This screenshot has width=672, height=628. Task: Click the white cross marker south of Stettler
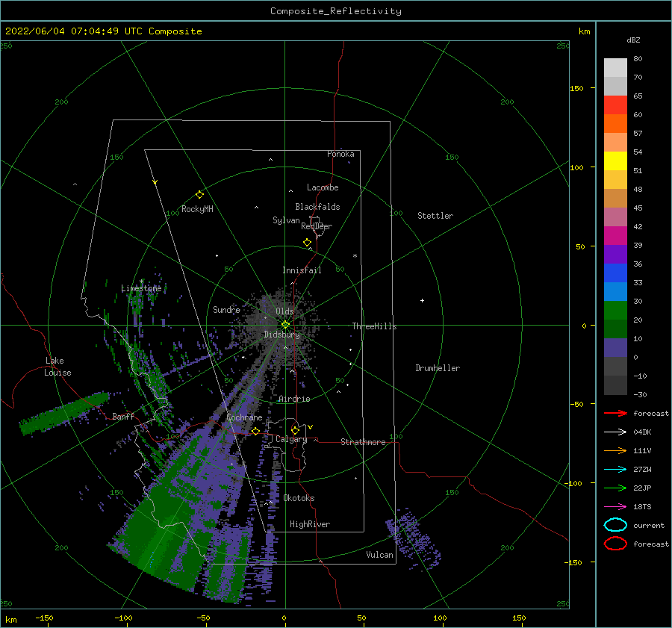click(x=422, y=300)
